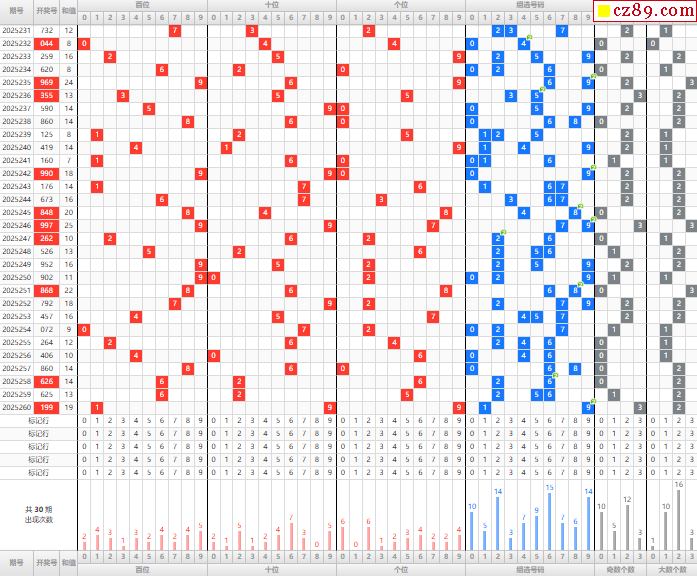Select period 2025256 in the period column
697x576 pixels.
(17, 355)
